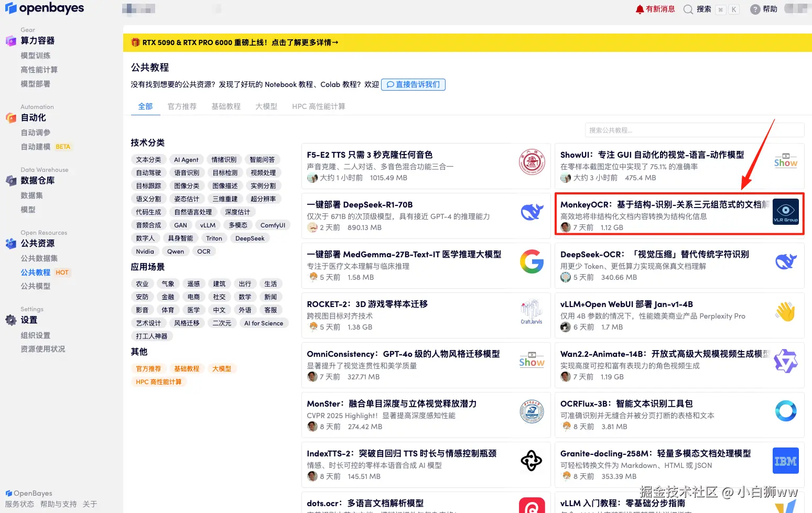Switch to the HPC 高性能计算 tab
This screenshot has width=812, height=513.
319,106
